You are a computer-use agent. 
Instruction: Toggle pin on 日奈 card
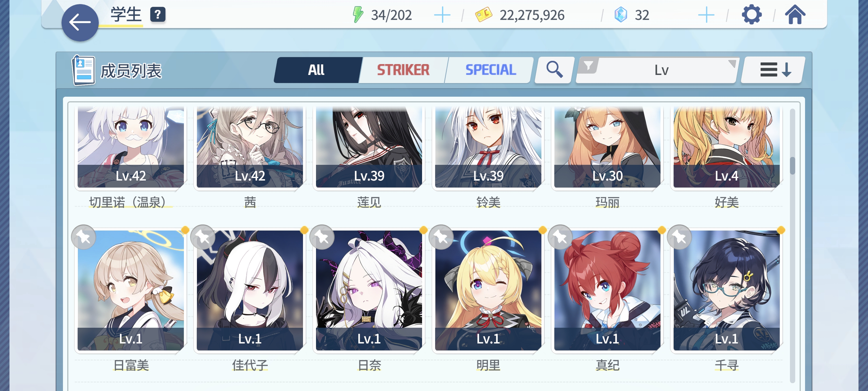pos(322,237)
